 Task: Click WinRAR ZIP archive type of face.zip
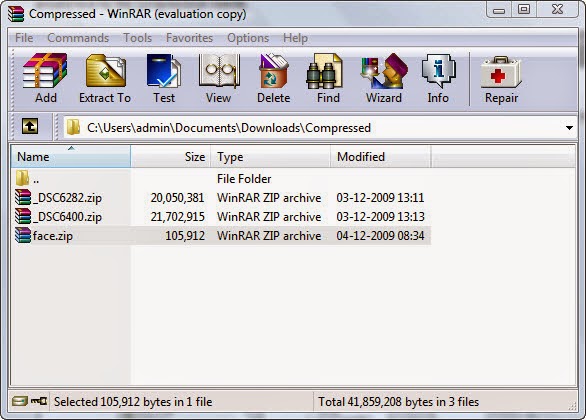269,236
